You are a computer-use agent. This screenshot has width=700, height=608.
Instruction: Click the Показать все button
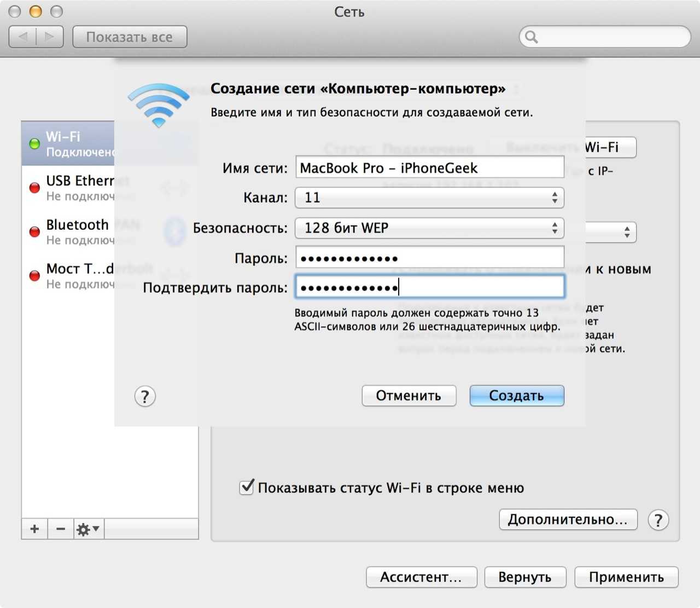130,37
